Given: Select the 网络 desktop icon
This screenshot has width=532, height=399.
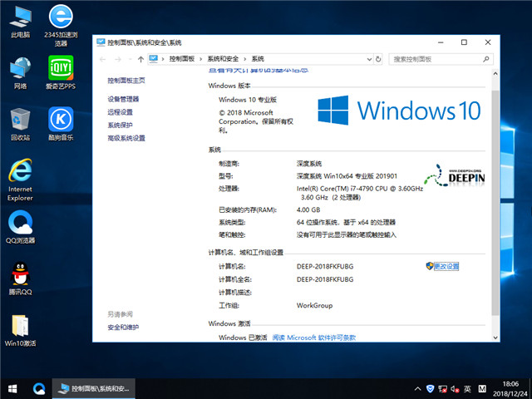Looking at the screenshot, I should 20,72.
